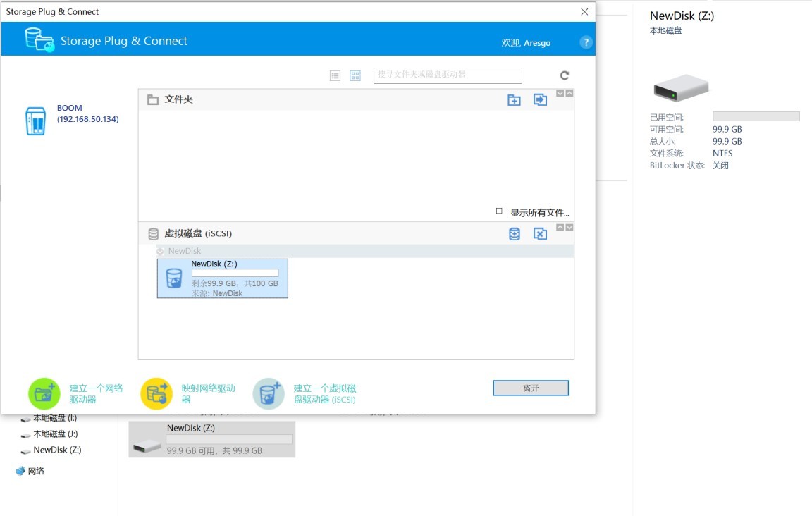Click the BOOM (192.168.50.134) device name
Screen dimensions: 812x516
87,113
